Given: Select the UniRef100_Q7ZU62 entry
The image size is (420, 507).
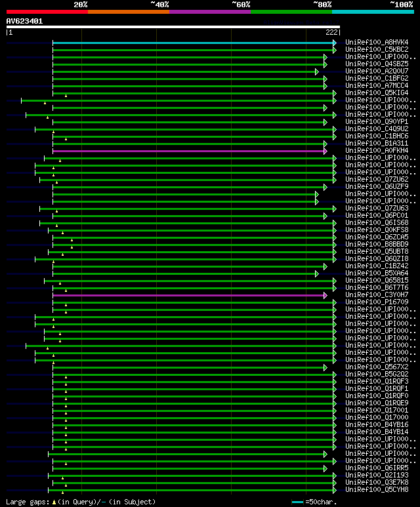Looking at the screenshot, I should point(377,180).
